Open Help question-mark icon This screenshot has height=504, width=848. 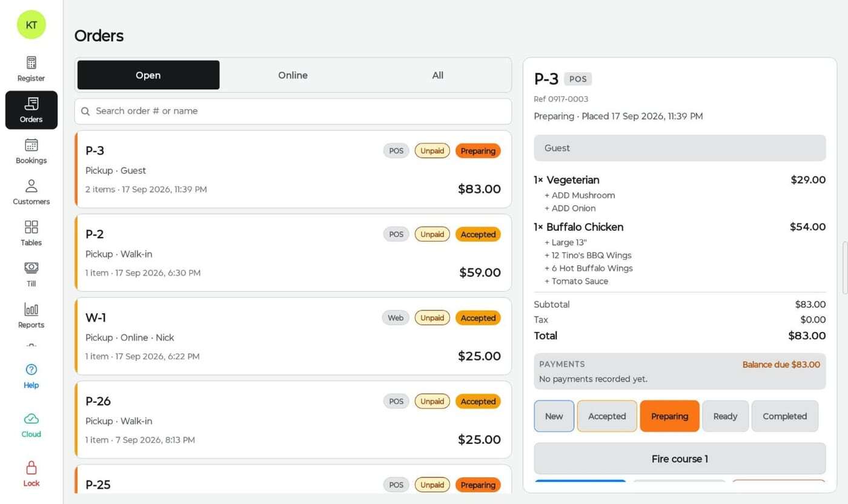[31, 370]
